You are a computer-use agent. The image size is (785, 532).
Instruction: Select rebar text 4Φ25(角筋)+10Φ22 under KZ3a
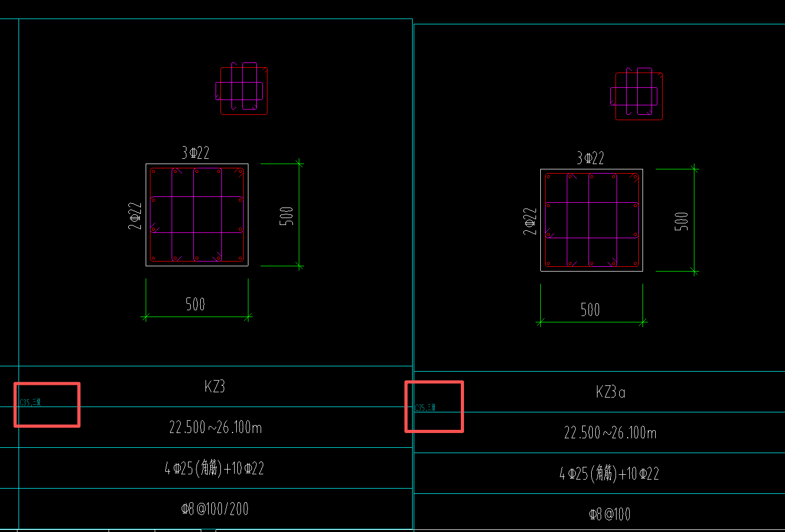609,473
